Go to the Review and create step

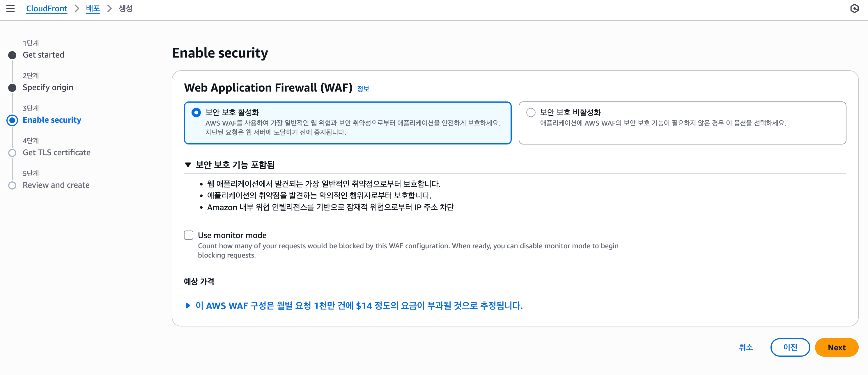coord(56,185)
